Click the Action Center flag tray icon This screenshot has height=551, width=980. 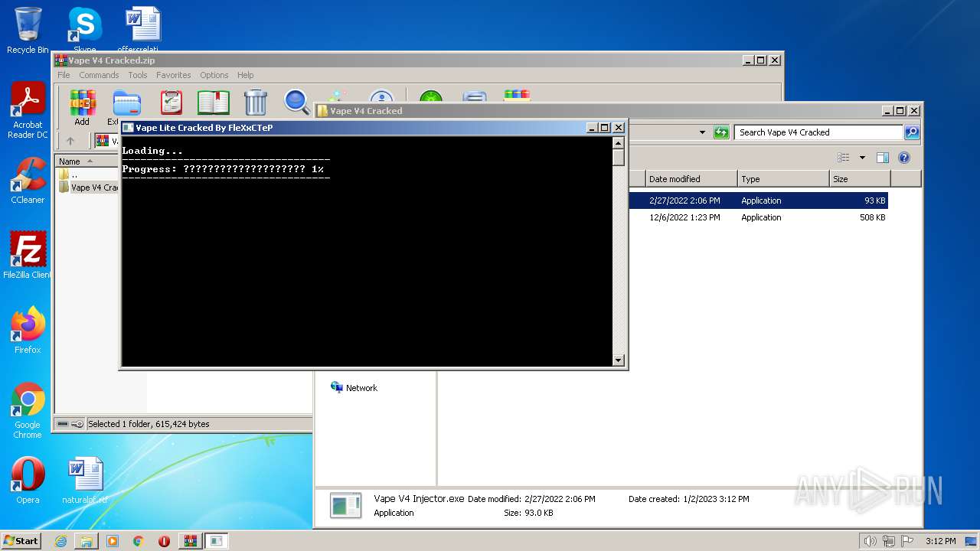coord(907,541)
